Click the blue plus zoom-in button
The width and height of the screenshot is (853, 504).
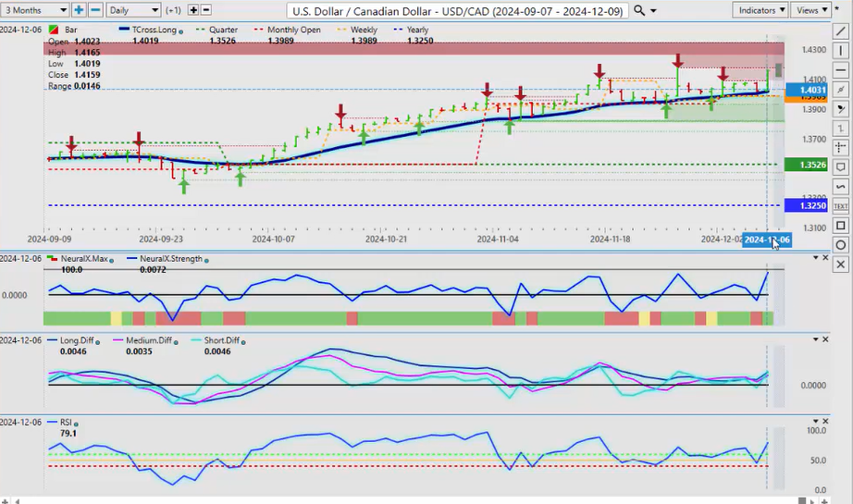(79, 10)
